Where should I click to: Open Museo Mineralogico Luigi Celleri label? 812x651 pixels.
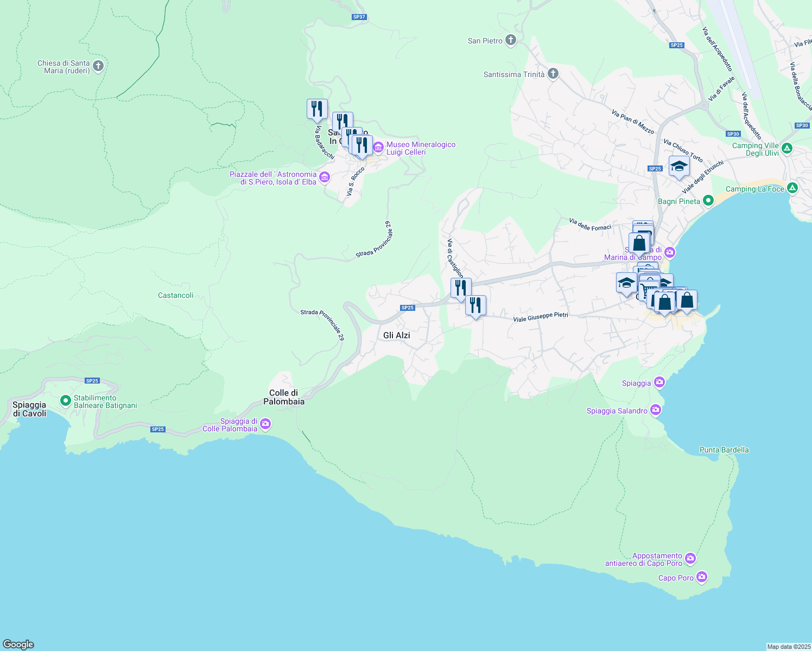pyautogui.click(x=421, y=148)
